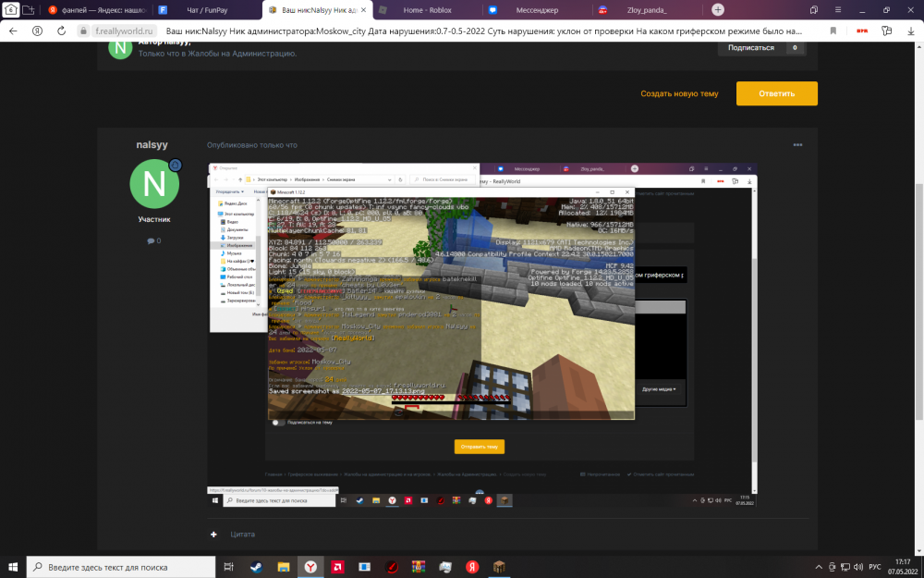Open Task View on the taskbar
This screenshot has width=924, height=578.
tap(229, 567)
